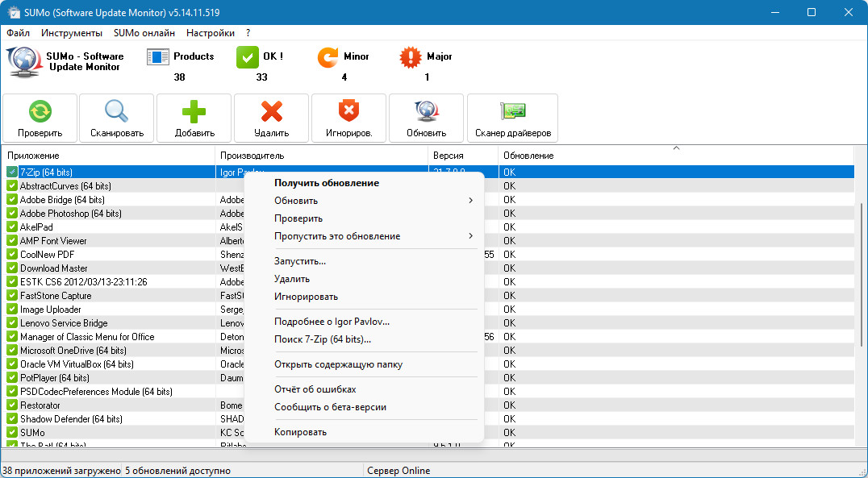
Task: Click the Обновить globe icon
Action: [x=426, y=111]
